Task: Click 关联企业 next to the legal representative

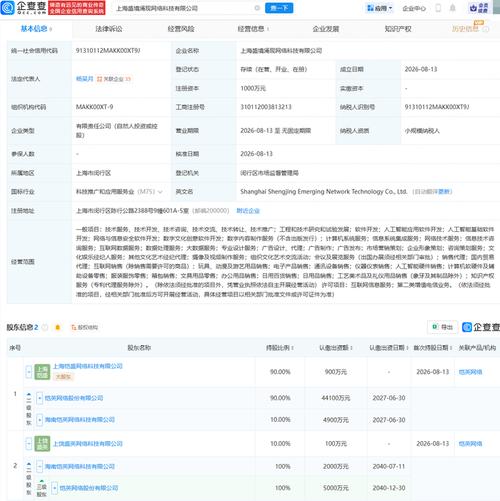Action: [114, 79]
